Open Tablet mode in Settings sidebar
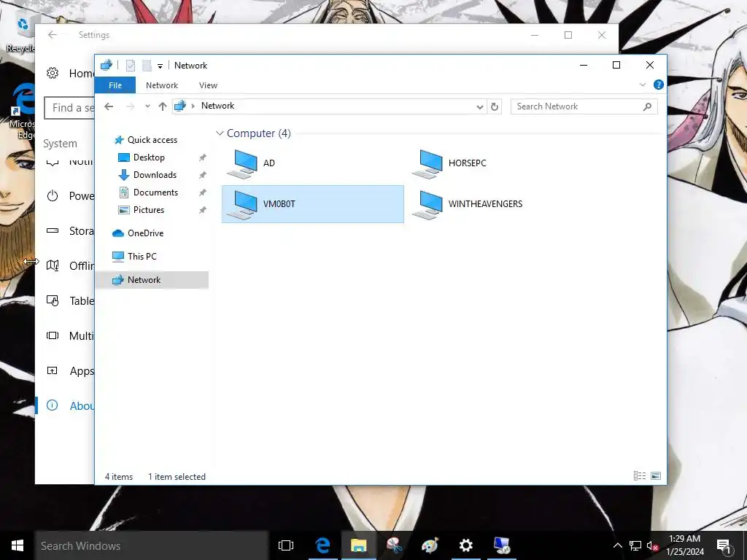The height and width of the screenshot is (560, 747). point(70,301)
